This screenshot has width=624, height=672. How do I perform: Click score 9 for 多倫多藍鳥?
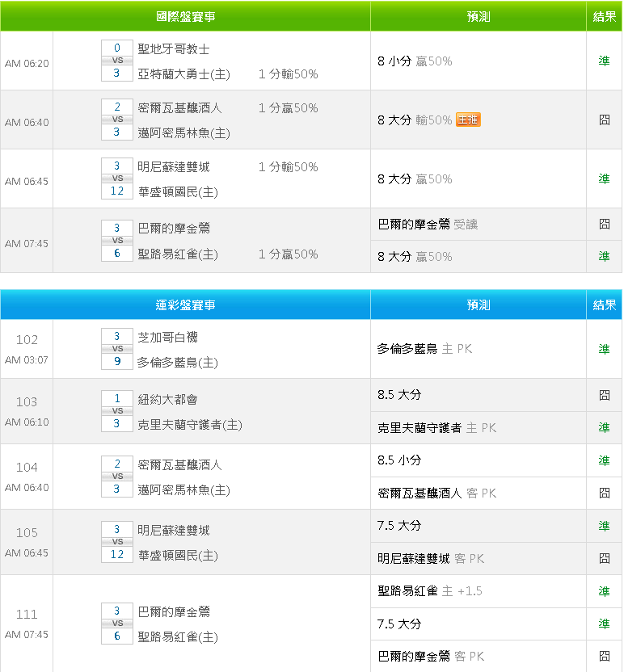tap(116, 361)
